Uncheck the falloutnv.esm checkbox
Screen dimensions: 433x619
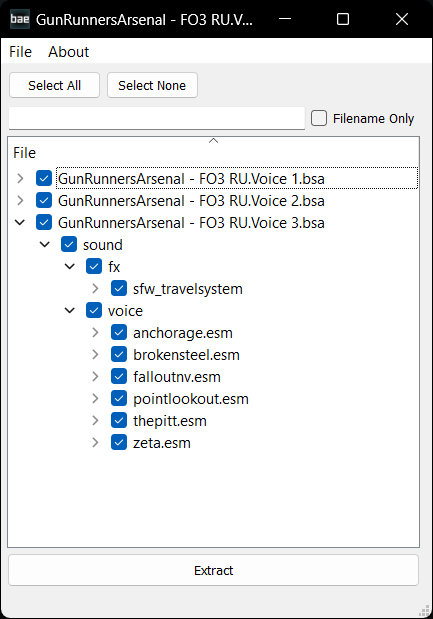[x=119, y=377]
